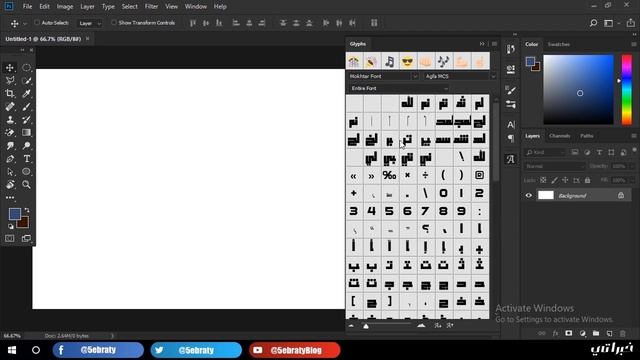Insert the digit 5 glyph
The image size is (640, 360).
[389, 211]
